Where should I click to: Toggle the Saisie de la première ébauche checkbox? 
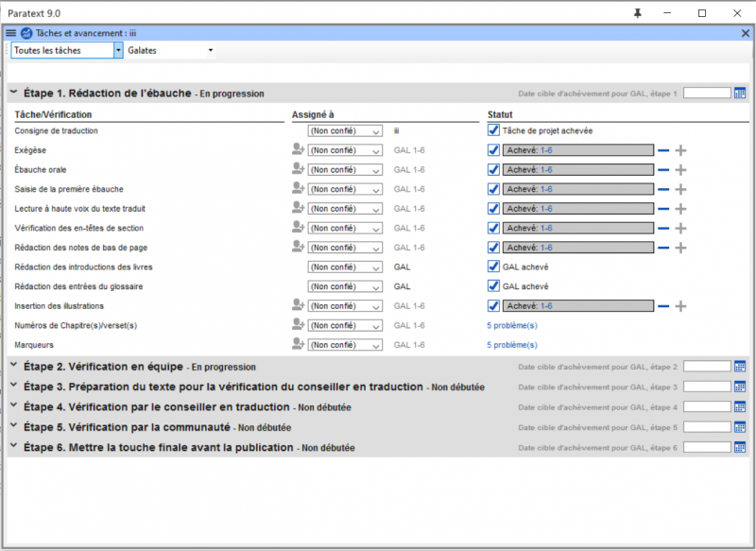(493, 189)
